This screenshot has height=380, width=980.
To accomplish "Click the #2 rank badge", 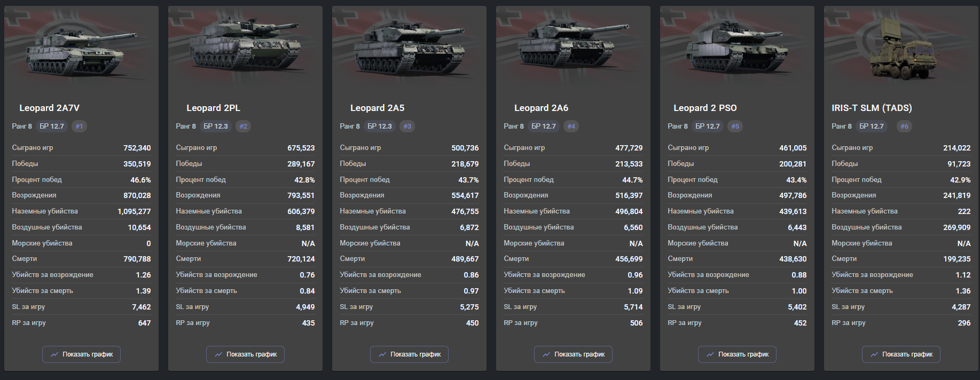I will [x=244, y=126].
